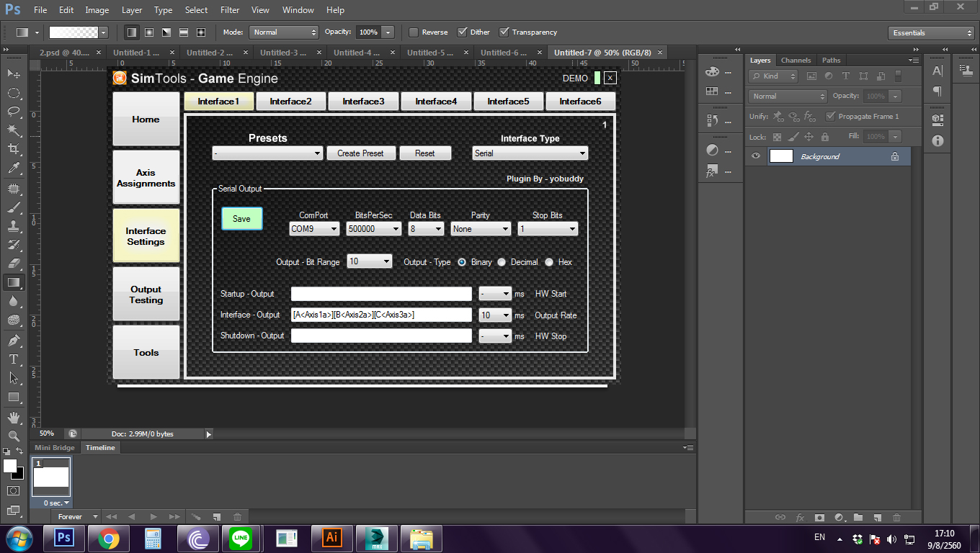
Task: Toggle Quick Mask mode icon
Action: 14,490
